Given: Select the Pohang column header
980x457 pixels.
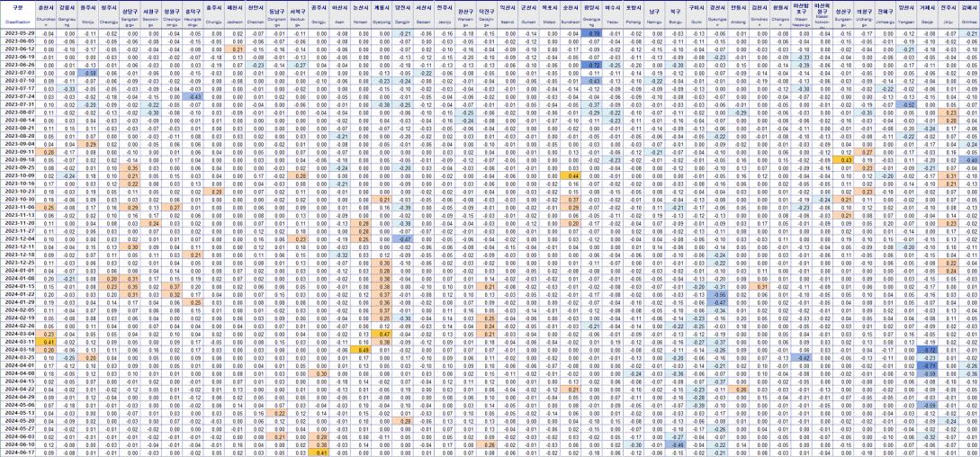Looking at the screenshot, I should (x=634, y=15).
